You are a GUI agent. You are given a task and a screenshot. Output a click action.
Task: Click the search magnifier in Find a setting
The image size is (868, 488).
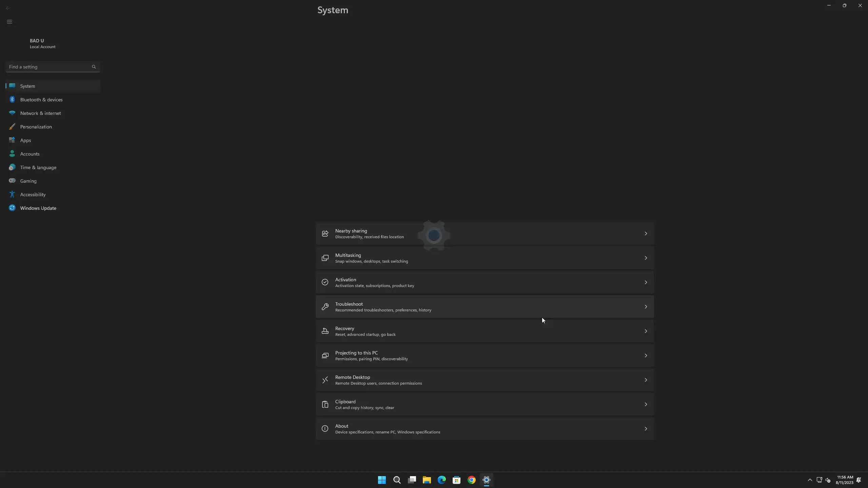[94, 67]
